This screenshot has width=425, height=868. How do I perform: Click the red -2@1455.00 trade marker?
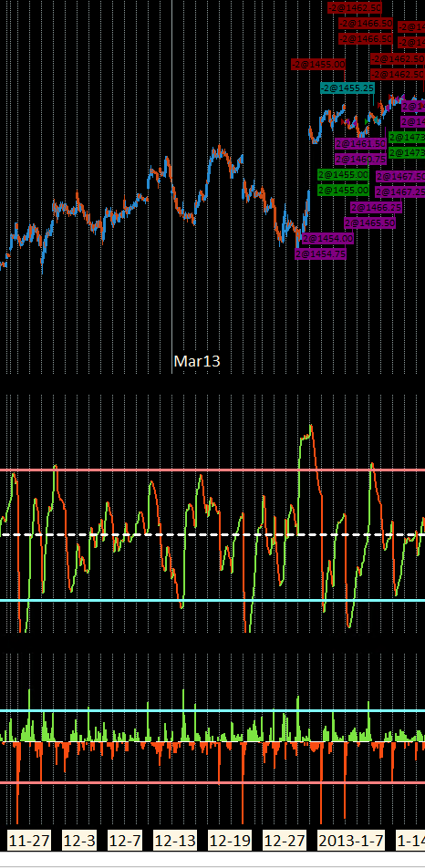pyautogui.click(x=318, y=64)
